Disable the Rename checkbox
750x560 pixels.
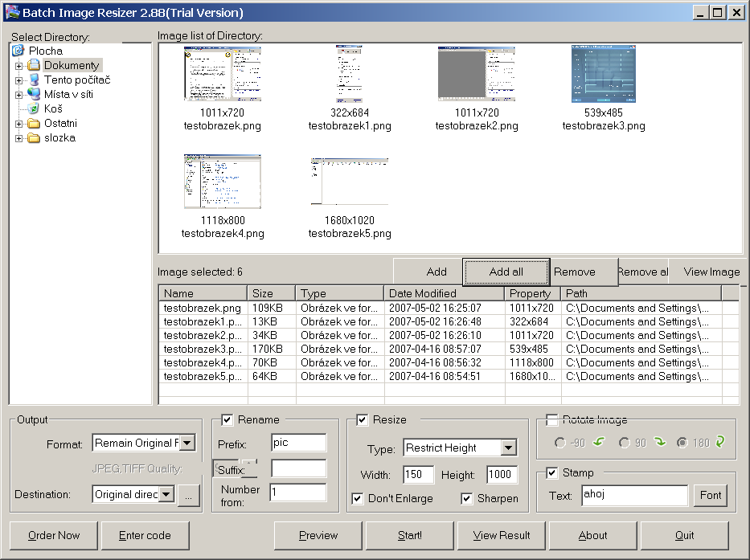coord(227,419)
